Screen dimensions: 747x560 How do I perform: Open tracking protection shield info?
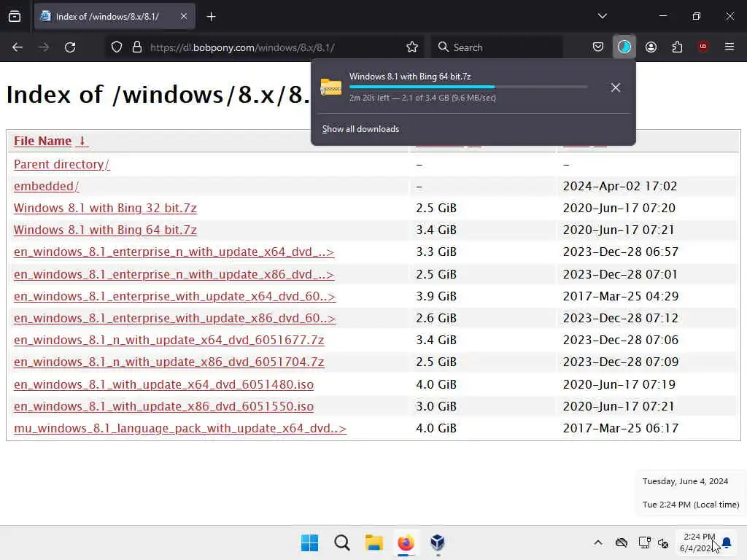pyautogui.click(x=117, y=47)
